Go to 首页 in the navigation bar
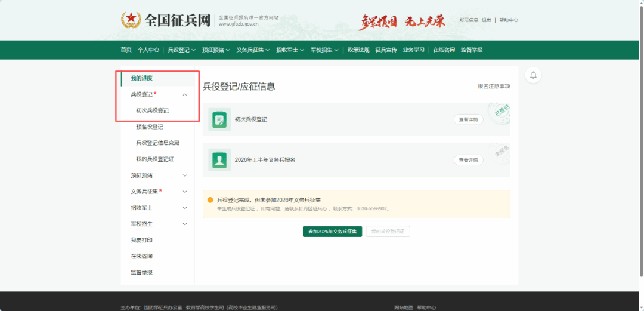 click(126, 50)
